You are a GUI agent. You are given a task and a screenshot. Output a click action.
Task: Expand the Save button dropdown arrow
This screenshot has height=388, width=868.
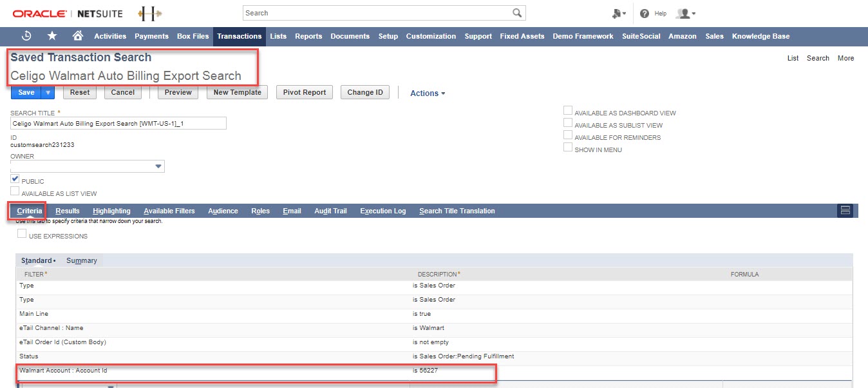click(48, 92)
